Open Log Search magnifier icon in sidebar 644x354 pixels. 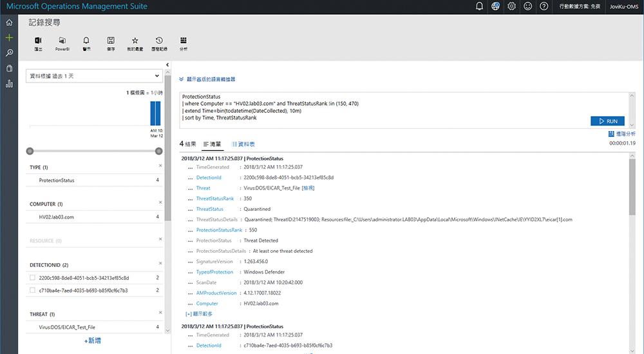pyautogui.click(x=9, y=53)
